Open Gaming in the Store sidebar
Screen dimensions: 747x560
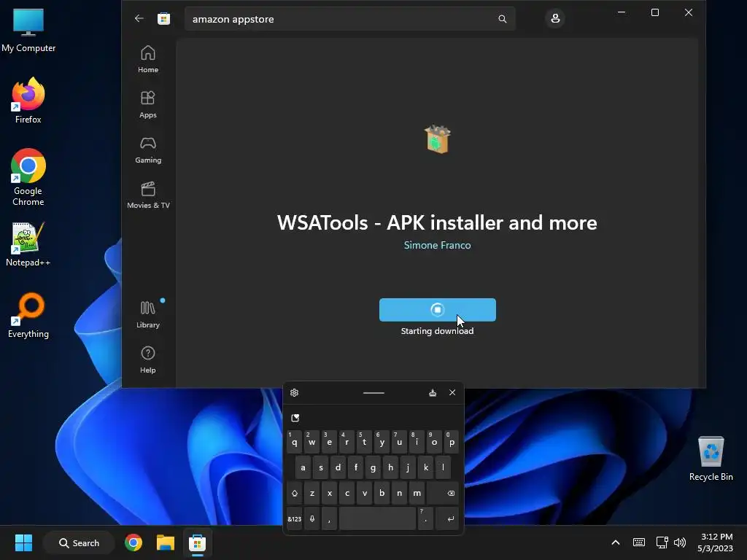click(148, 149)
